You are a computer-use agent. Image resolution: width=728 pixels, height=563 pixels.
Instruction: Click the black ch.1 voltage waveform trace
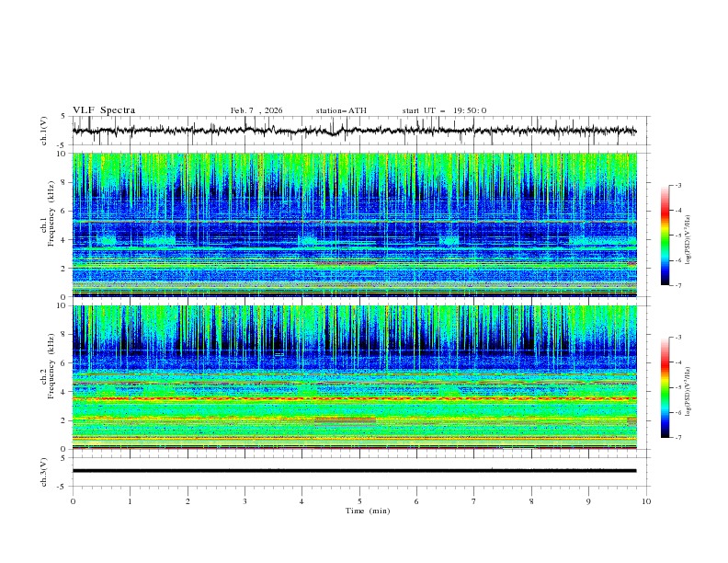(x=354, y=131)
